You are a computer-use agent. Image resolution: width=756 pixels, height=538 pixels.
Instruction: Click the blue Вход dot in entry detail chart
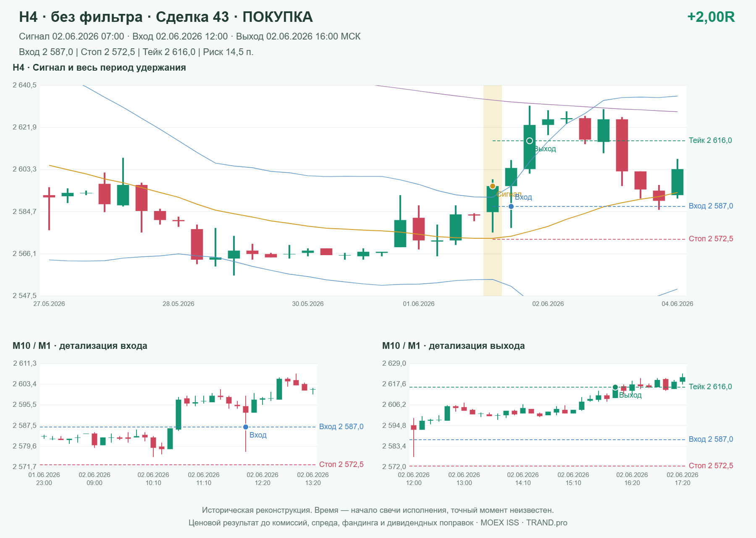click(x=246, y=427)
